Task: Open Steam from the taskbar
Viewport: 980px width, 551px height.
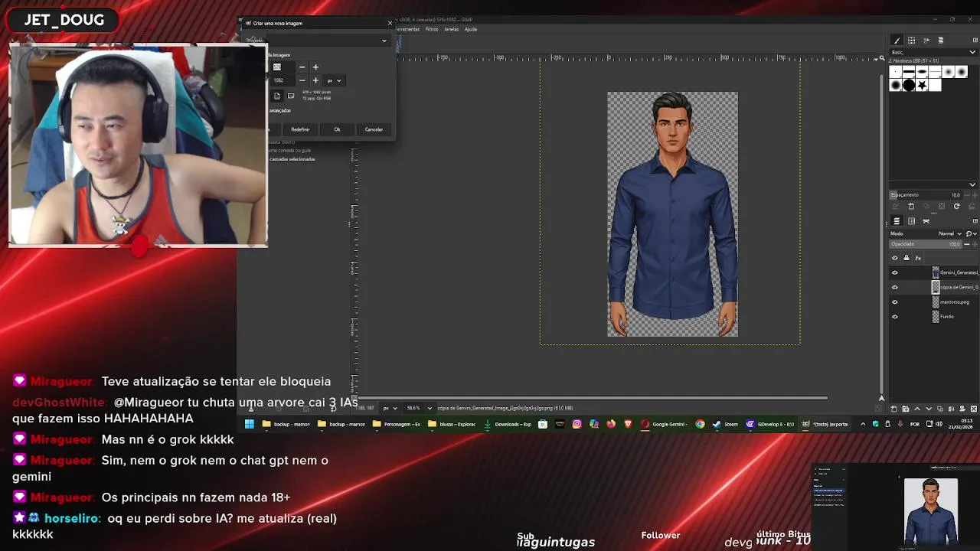Action: tap(726, 424)
